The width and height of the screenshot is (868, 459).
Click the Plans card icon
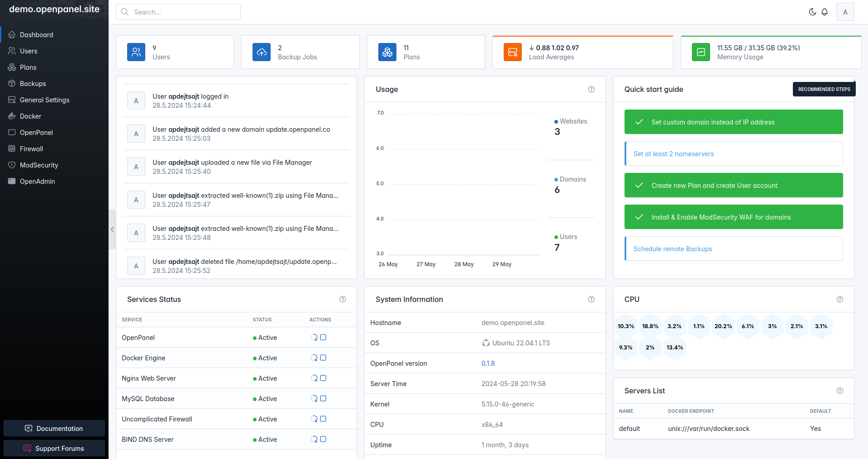pos(387,52)
